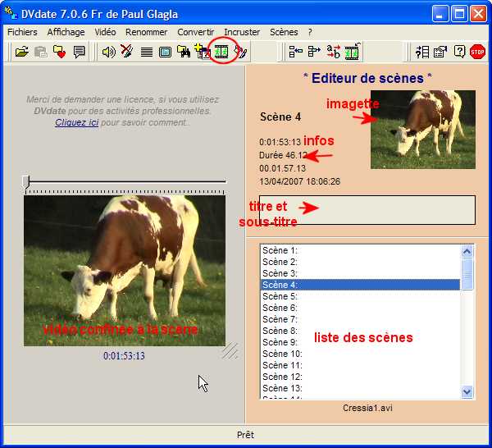Click the '00.01.57.13' info line
This screenshot has height=448, width=492.
pyautogui.click(x=282, y=168)
